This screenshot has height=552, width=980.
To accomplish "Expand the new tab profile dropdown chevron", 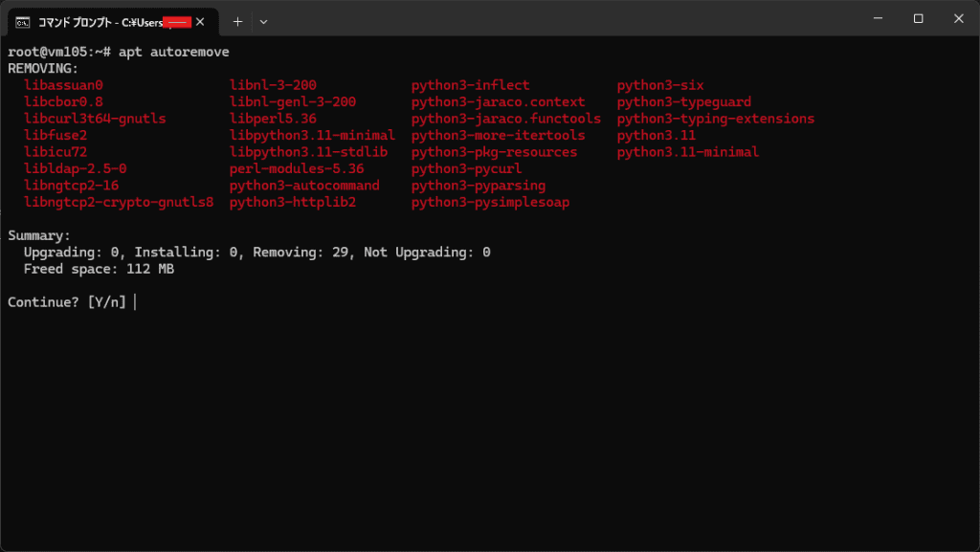I will click(x=264, y=21).
